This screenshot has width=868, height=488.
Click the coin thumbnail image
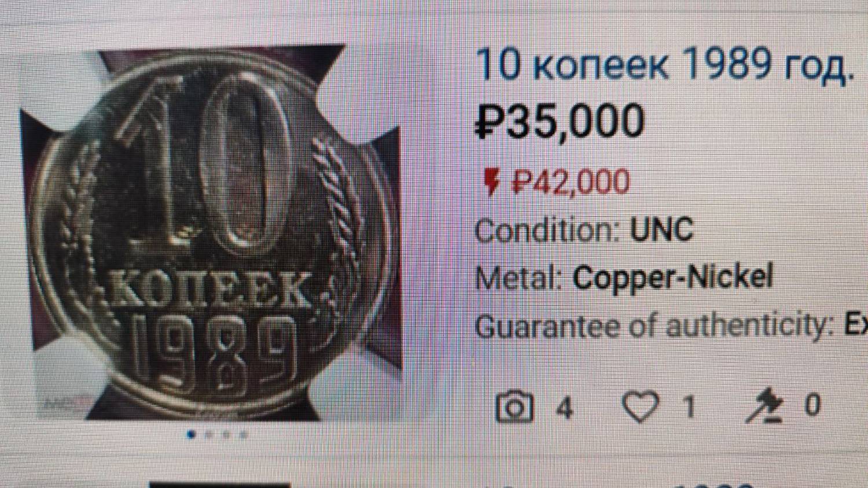[x=211, y=231]
